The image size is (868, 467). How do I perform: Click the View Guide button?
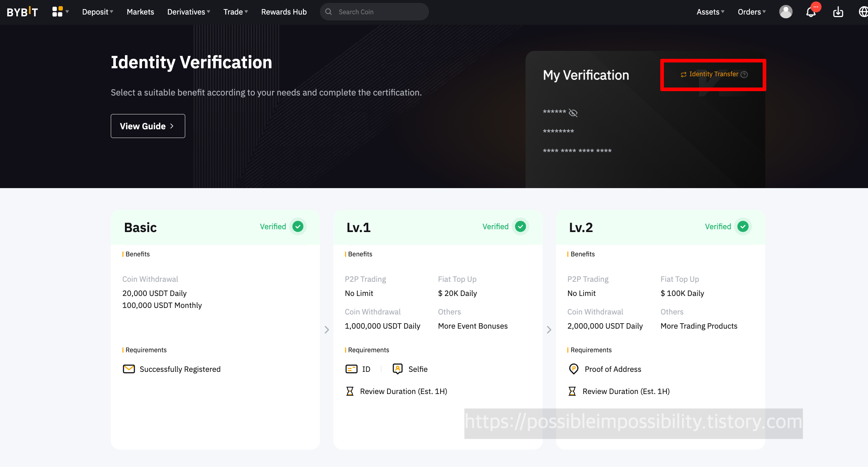coord(147,126)
